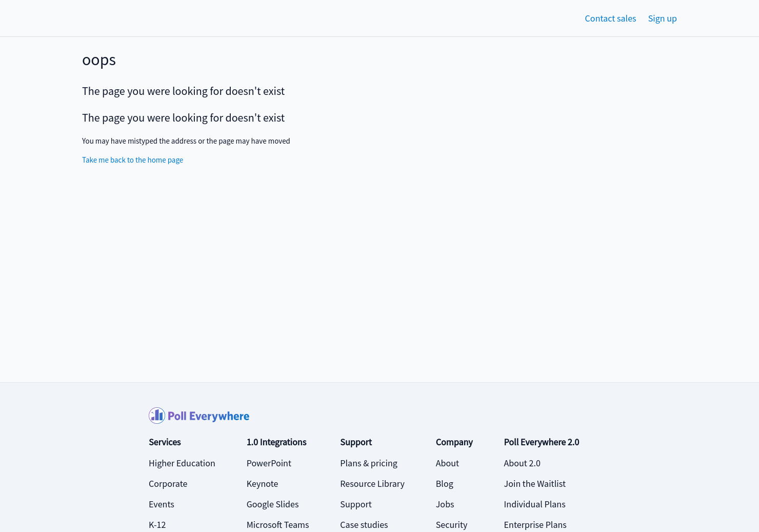The height and width of the screenshot is (532, 759).
Task: Open the Jobs page link
Action: 445,504
